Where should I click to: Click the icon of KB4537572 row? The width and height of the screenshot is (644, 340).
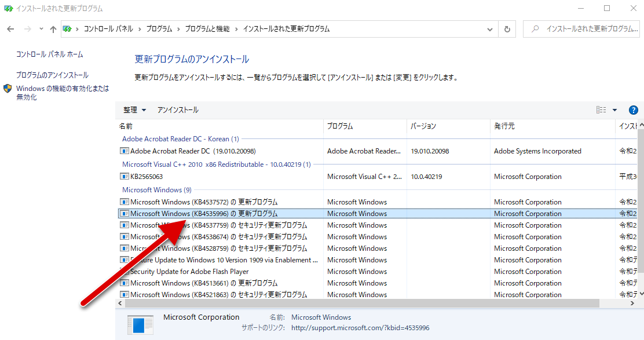pyautogui.click(x=124, y=202)
